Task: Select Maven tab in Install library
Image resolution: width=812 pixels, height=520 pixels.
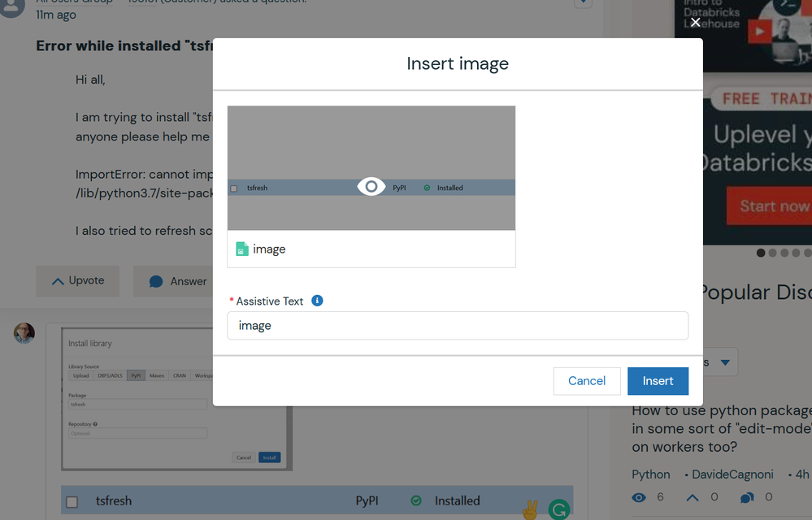Action: pyautogui.click(x=157, y=375)
